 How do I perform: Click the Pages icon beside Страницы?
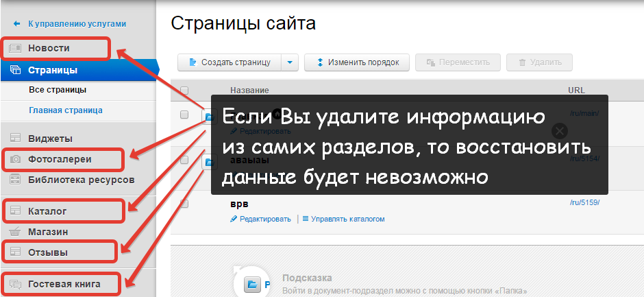click(x=16, y=70)
